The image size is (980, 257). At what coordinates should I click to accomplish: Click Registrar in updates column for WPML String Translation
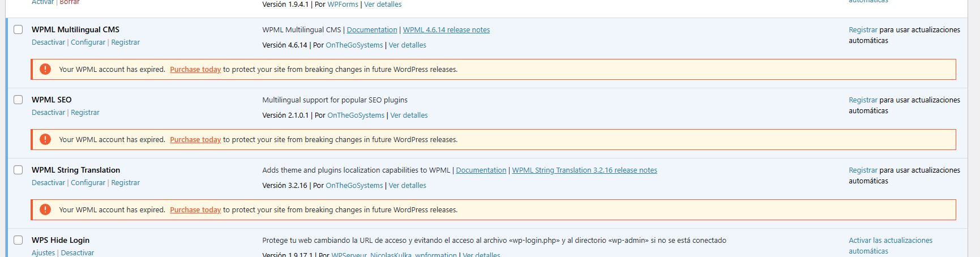click(x=863, y=170)
